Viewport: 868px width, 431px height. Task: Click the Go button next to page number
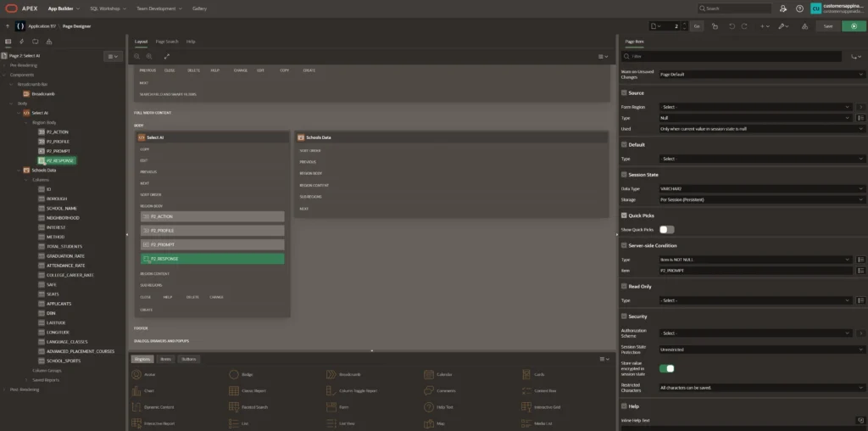[697, 26]
